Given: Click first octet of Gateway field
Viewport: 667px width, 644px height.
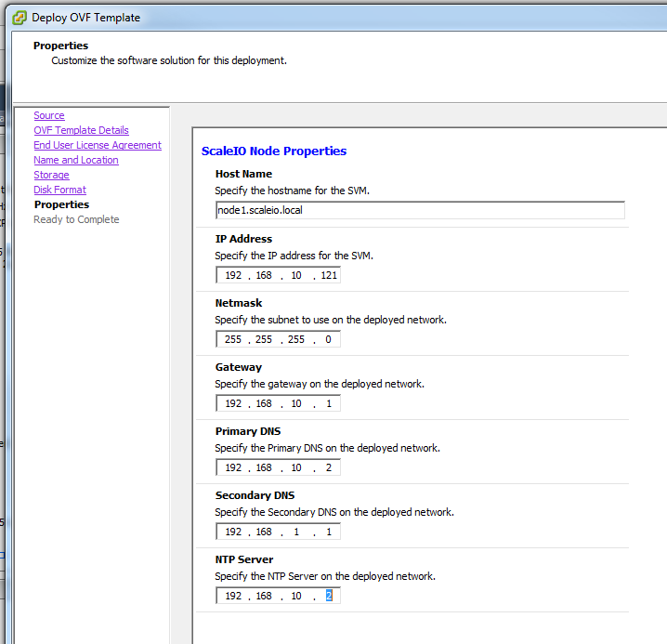Looking at the screenshot, I should click(x=233, y=403).
